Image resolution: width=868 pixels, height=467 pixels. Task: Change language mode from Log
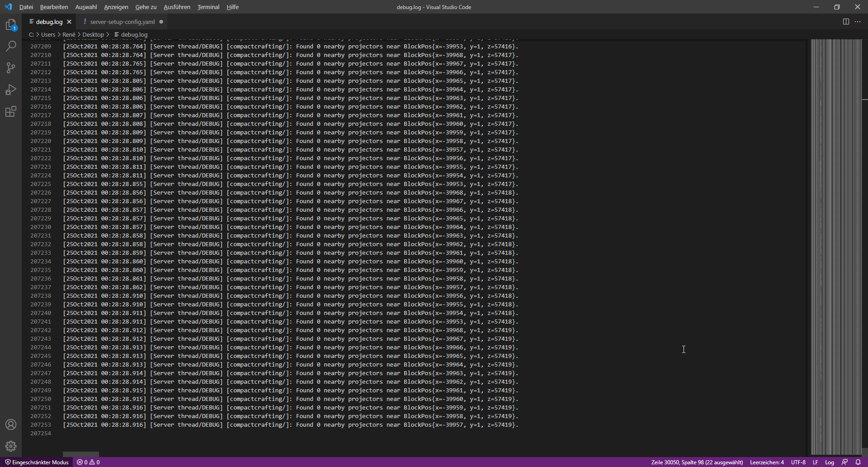(829, 462)
